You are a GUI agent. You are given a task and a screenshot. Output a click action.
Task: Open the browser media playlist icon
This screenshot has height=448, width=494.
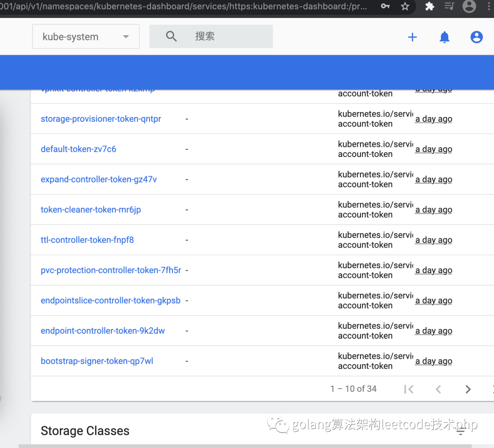(x=449, y=6)
